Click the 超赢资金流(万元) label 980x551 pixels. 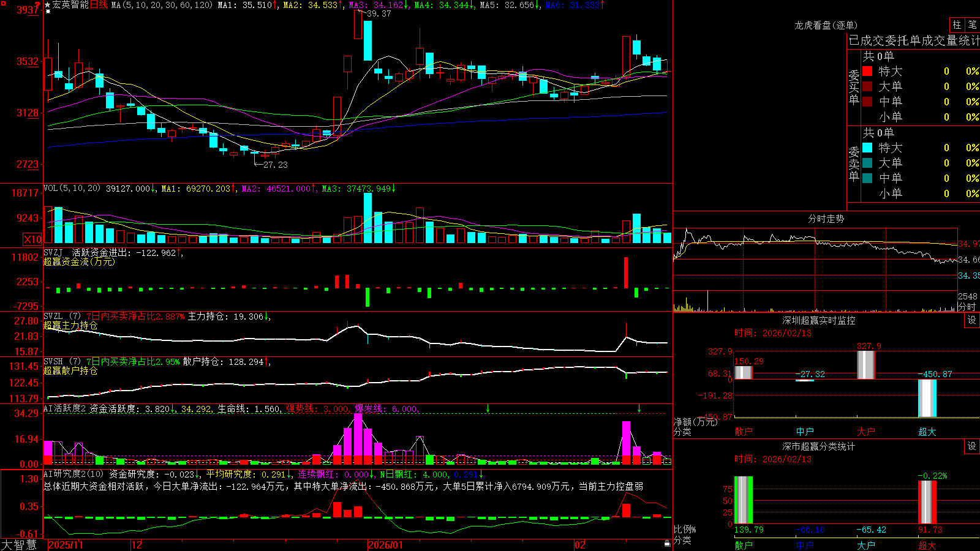[x=79, y=261]
